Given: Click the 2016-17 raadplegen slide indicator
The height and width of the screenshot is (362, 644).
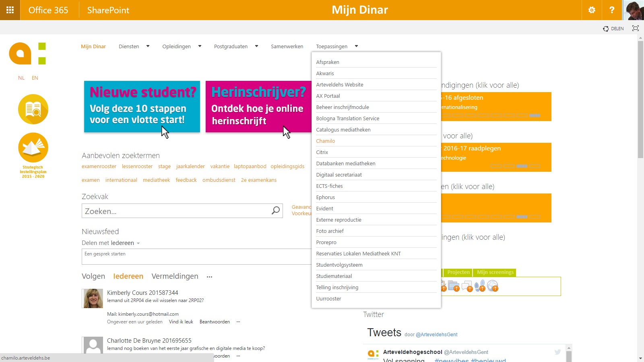Looking at the screenshot, I should [522, 166].
